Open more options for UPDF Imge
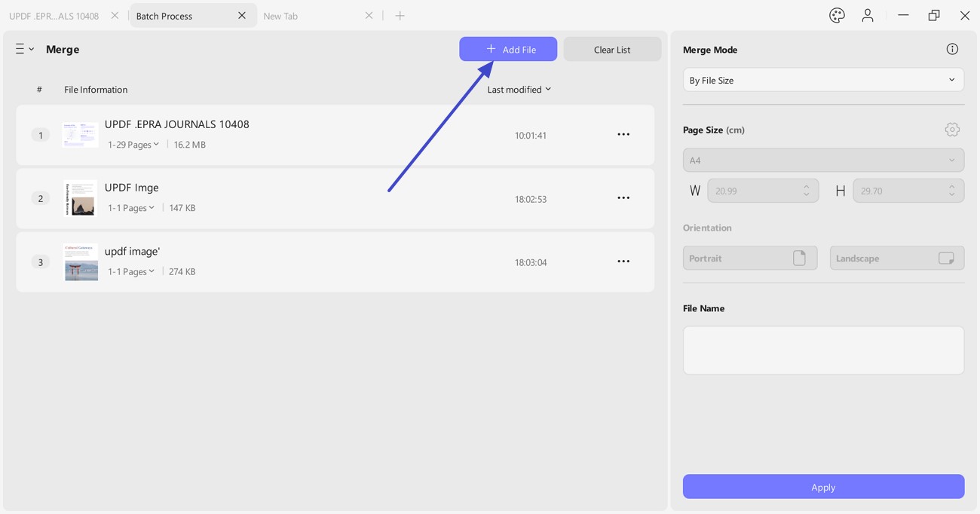The image size is (980, 514). point(623,198)
